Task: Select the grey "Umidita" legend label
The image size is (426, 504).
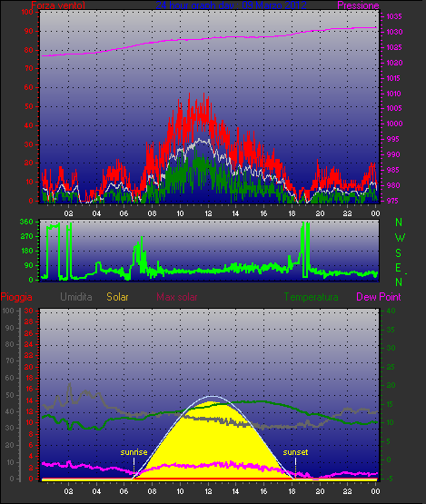Action: 76,297
